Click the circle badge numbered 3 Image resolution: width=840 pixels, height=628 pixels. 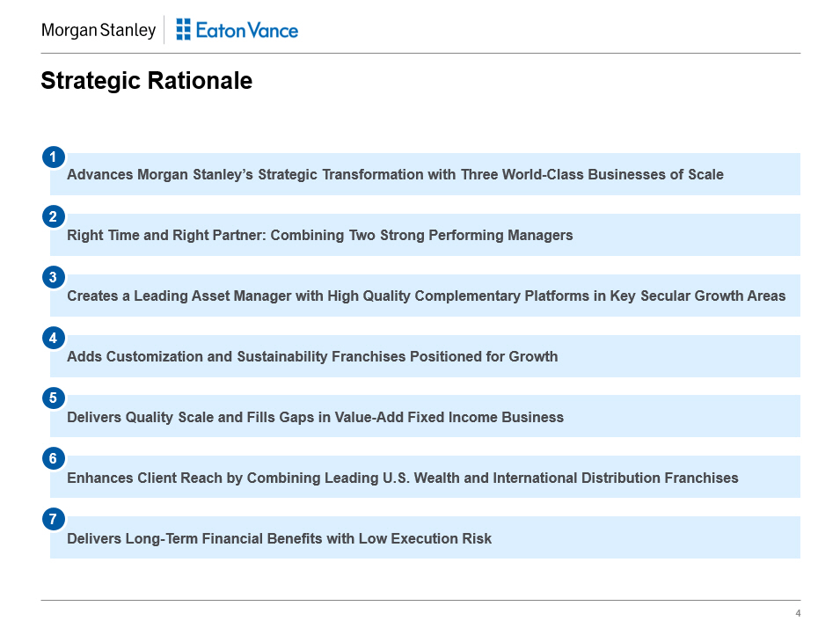(x=53, y=277)
